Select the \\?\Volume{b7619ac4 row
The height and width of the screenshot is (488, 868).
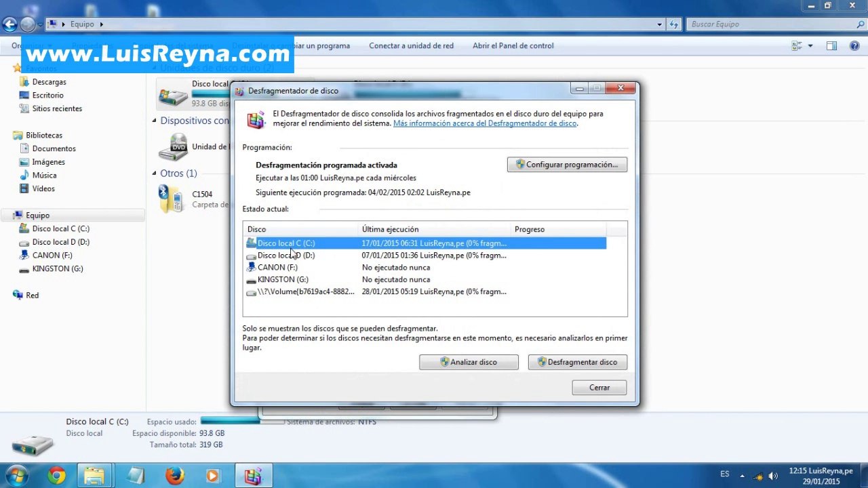point(425,292)
